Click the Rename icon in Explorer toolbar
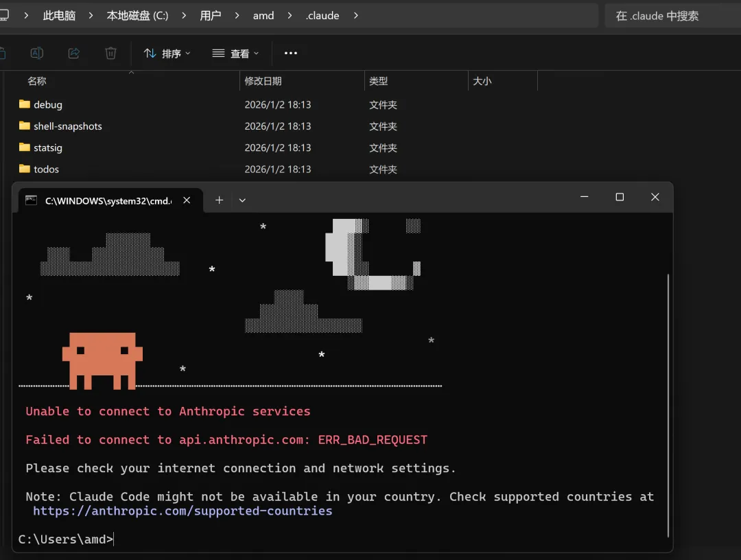Image resolution: width=741 pixels, height=560 pixels. click(37, 53)
